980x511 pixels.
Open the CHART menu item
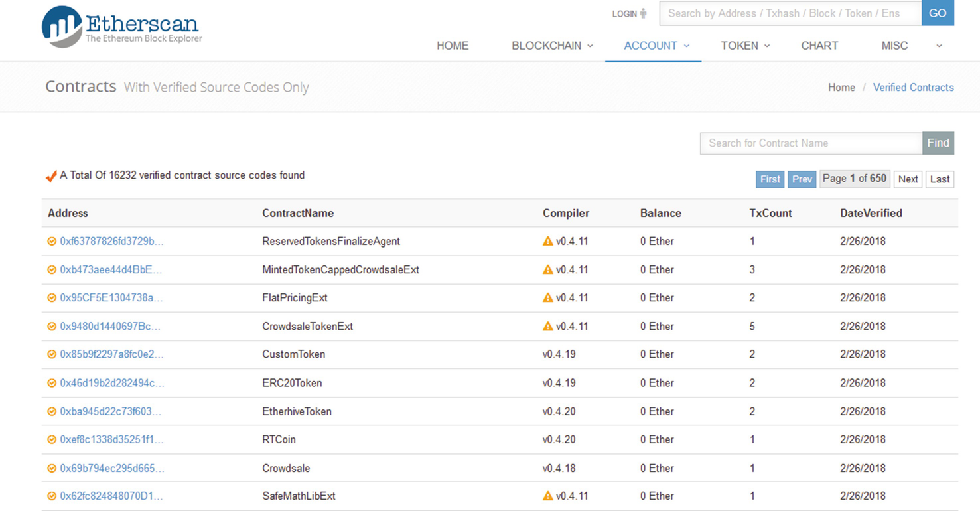(x=819, y=46)
